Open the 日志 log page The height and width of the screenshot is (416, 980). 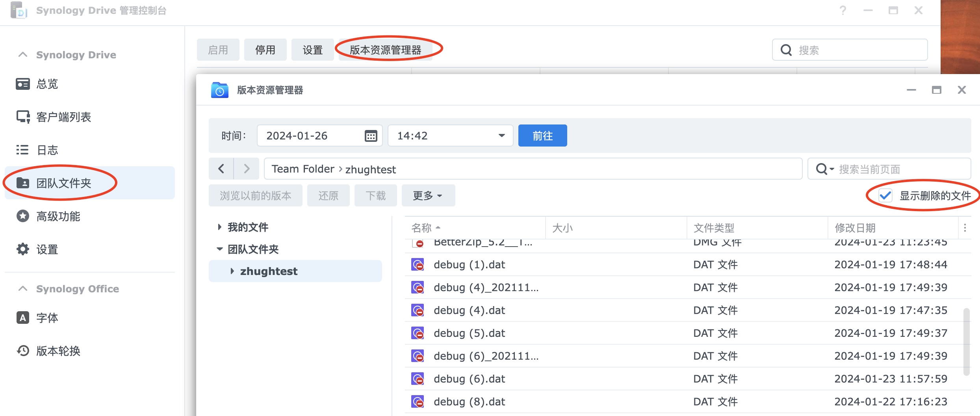tap(90, 150)
